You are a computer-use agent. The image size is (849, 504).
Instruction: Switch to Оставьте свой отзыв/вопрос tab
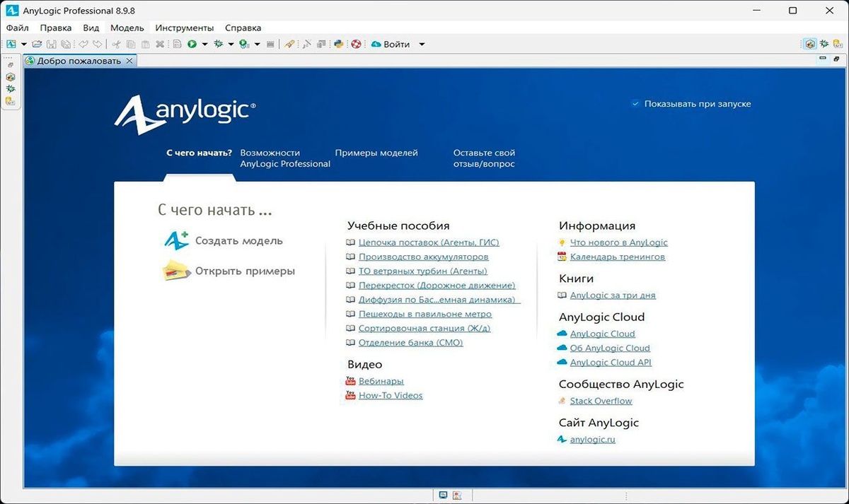pos(484,158)
